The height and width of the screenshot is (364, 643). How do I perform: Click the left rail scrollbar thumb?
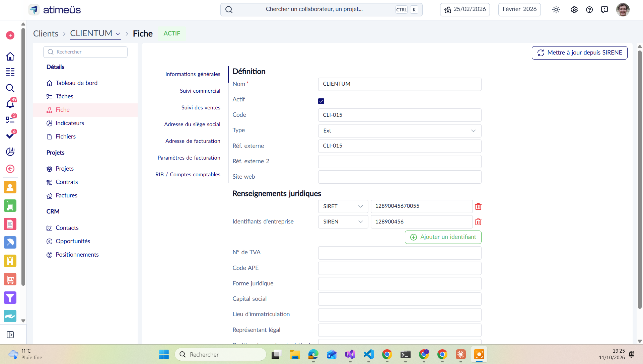point(23,157)
